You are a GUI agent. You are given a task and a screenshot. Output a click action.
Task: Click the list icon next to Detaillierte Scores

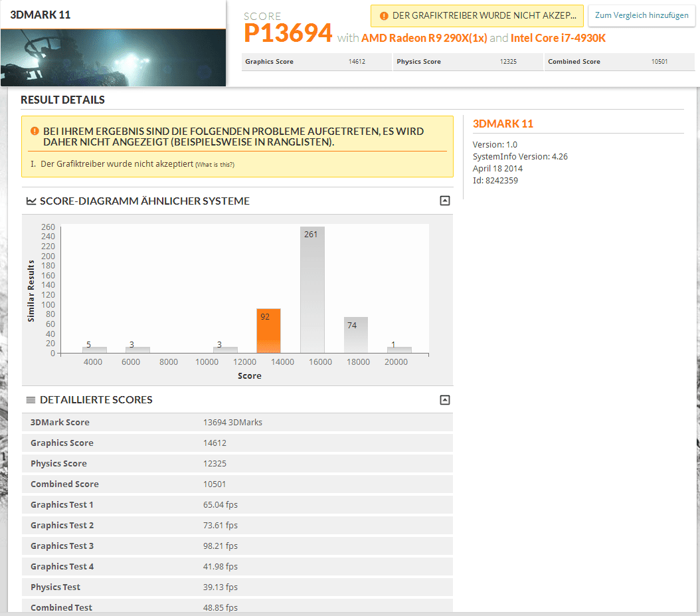coord(31,400)
